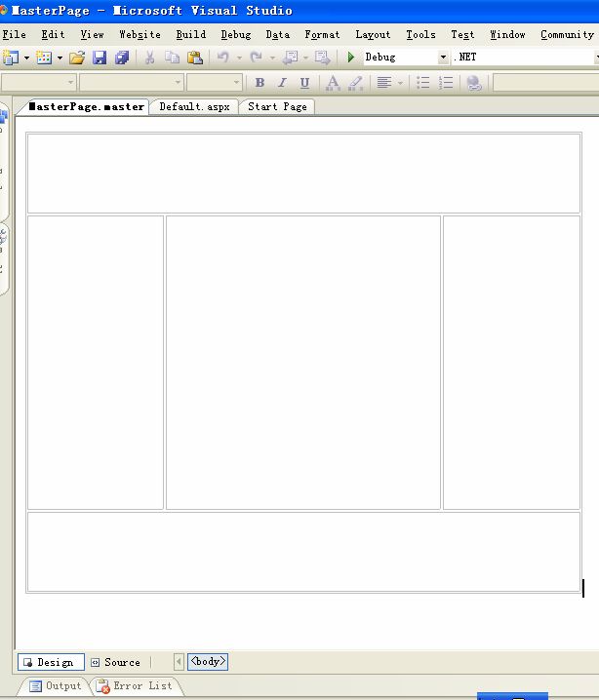Viewport: 599px width, 700px height.
Task: Click the Foreground Color icon
Action: pyautogui.click(x=333, y=83)
